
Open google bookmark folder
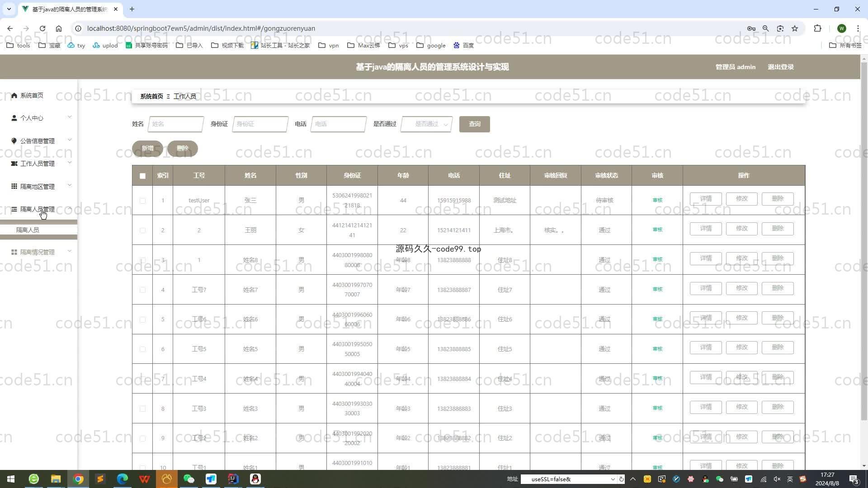pyautogui.click(x=431, y=45)
